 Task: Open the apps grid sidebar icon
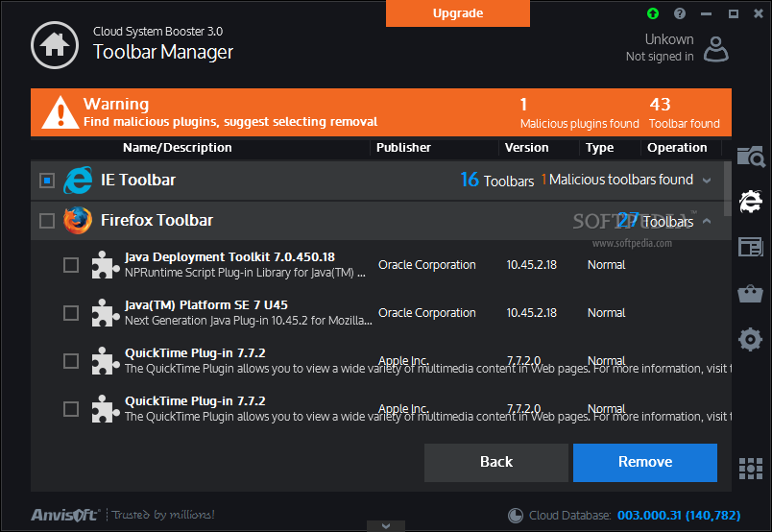click(751, 469)
